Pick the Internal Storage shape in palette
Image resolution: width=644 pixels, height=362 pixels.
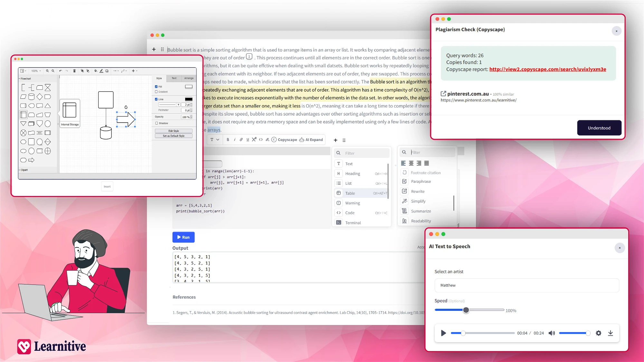pos(23,115)
